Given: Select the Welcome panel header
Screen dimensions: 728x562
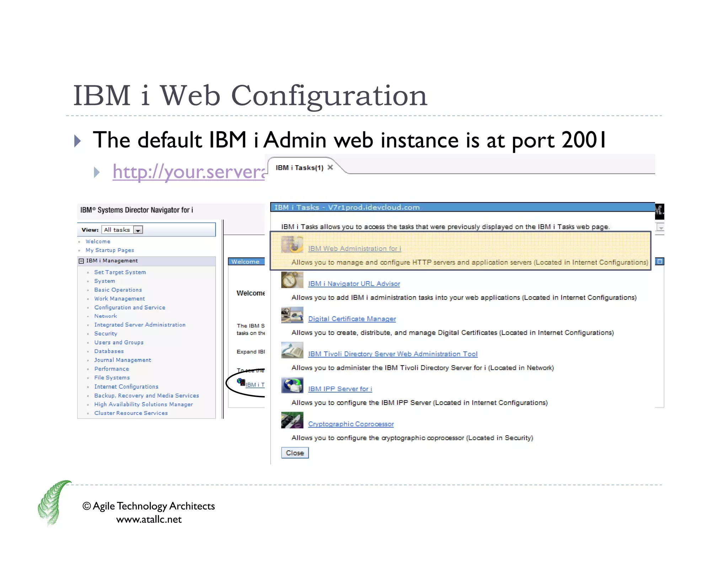Looking at the screenshot, I should 246,261.
